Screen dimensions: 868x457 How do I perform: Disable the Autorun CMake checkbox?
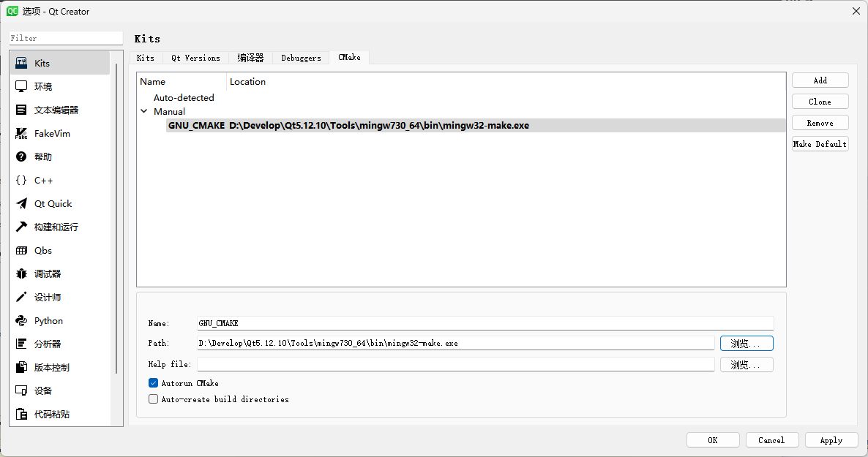coord(154,383)
